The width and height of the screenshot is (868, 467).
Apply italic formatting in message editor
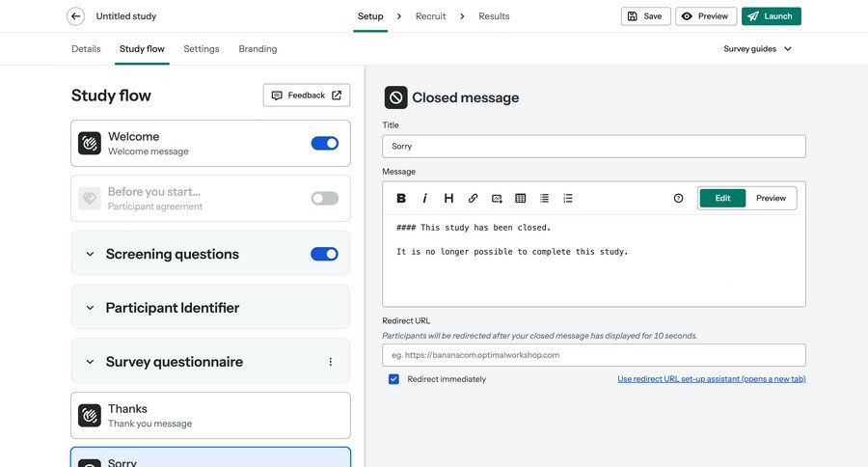(424, 198)
